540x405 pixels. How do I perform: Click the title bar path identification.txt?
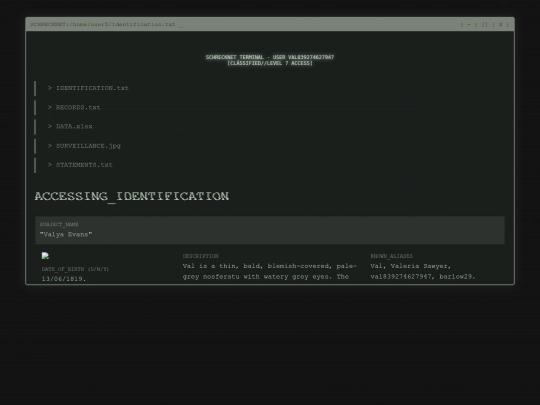[x=103, y=24]
